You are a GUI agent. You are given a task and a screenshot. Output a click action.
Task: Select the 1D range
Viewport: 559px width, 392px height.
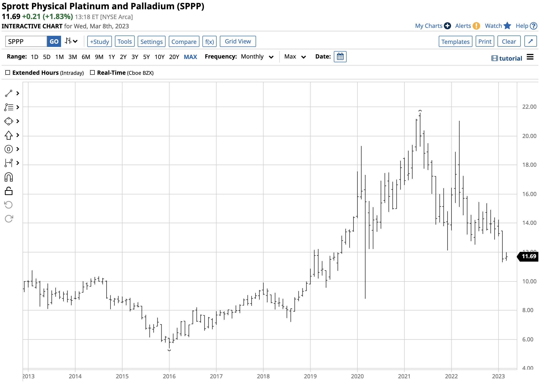(35, 57)
